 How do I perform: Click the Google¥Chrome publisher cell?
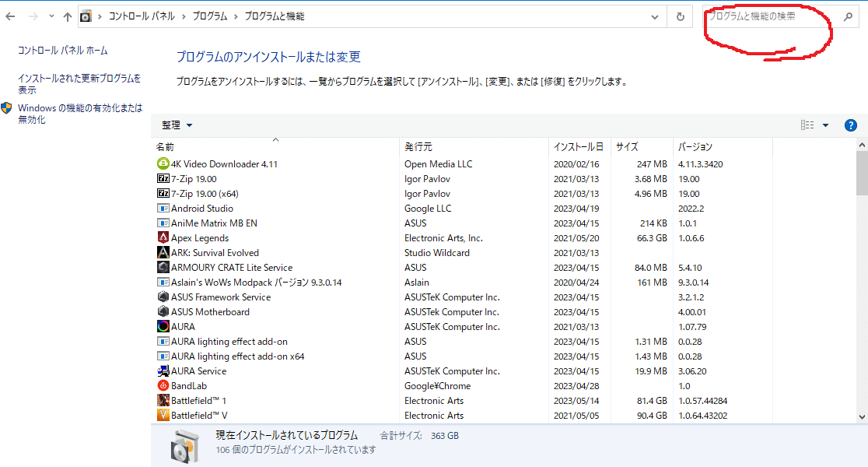[437, 385]
